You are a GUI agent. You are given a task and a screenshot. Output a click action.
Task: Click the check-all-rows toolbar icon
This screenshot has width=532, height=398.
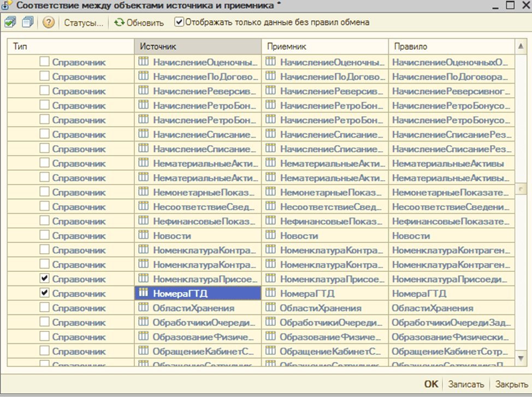[x=11, y=22]
